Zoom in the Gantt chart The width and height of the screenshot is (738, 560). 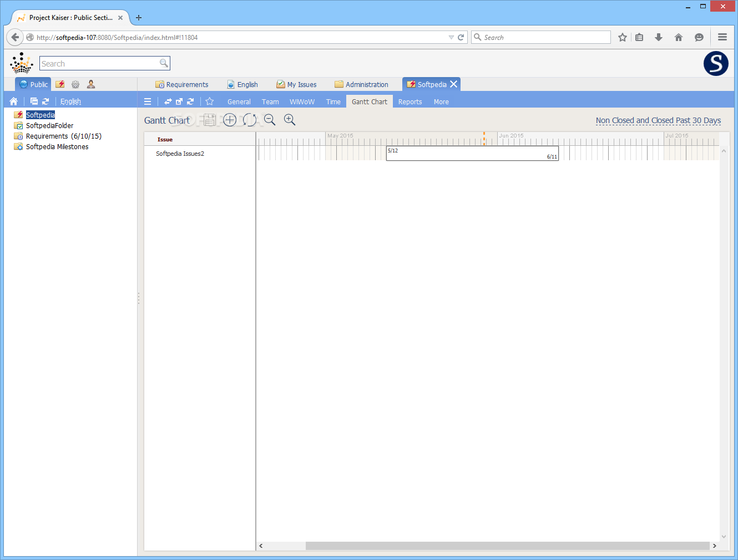pyautogui.click(x=290, y=120)
